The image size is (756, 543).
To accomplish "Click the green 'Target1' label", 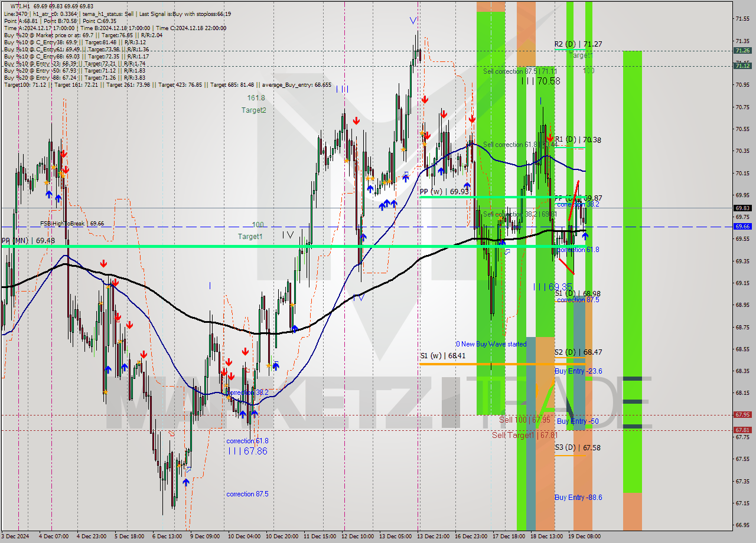I will pos(250,237).
